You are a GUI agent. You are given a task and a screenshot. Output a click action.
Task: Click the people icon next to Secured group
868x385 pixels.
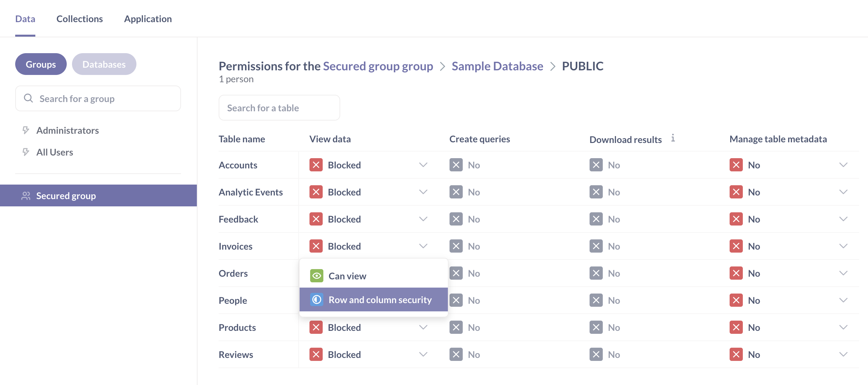coord(26,196)
